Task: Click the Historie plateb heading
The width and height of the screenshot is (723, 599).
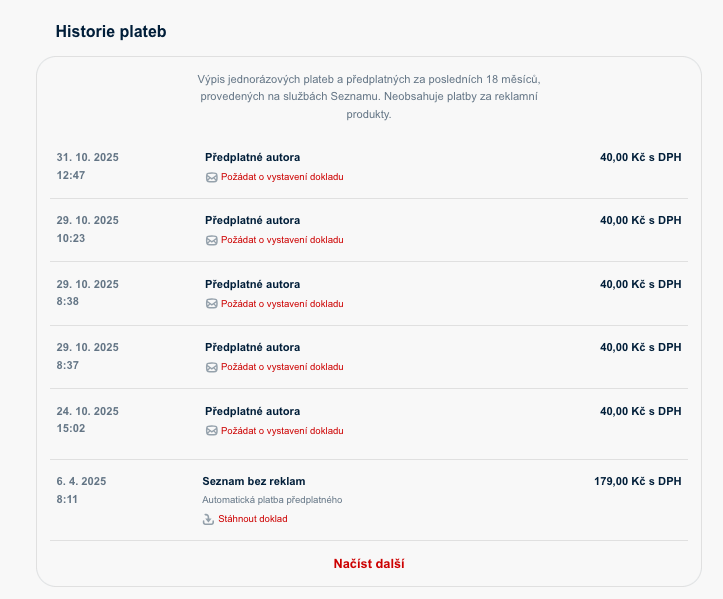Action: point(111,32)
